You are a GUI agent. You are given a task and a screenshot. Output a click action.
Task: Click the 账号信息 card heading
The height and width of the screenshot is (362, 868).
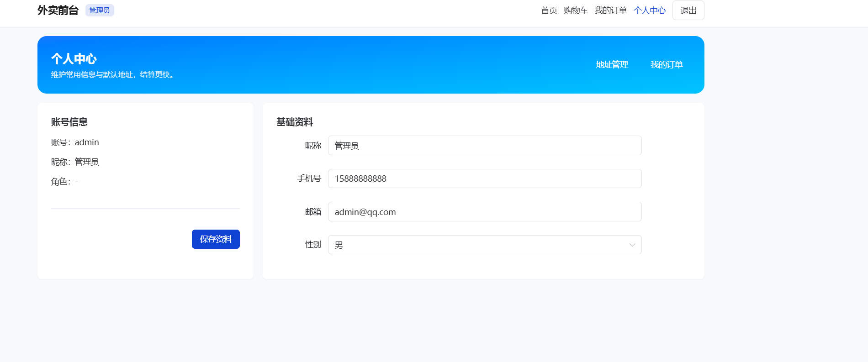(69, 122)
